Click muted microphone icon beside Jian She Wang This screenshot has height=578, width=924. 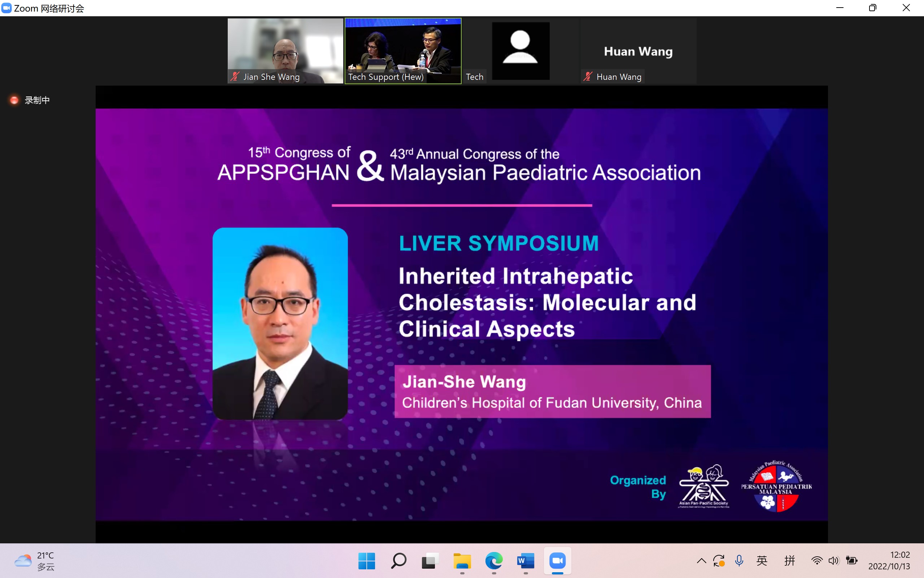click(x=235, y=77)
